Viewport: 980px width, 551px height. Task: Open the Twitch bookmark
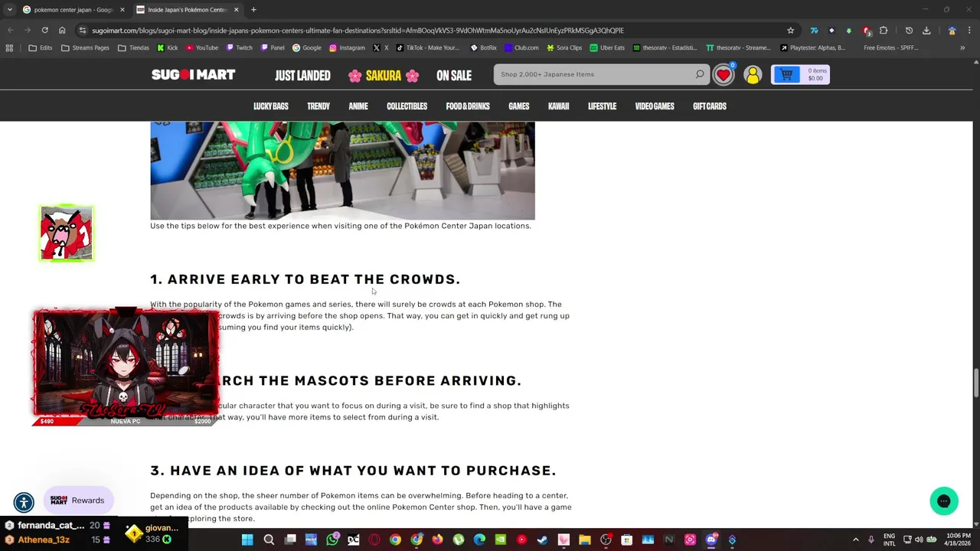tap(239, 47)
